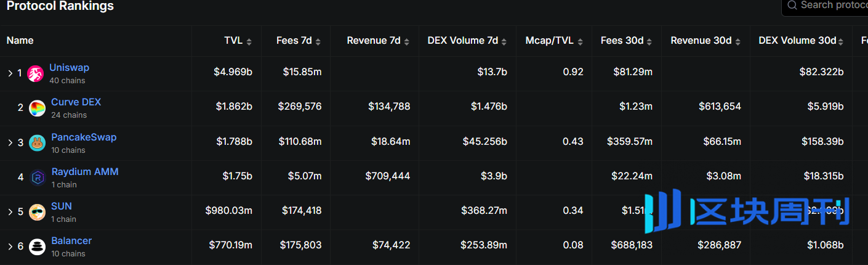Click PancakeSwap Fees 30d $359.57m

pos(630,142)
